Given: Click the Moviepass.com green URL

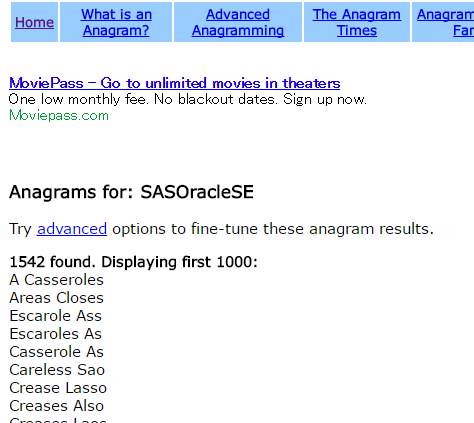Looking at the screenshot, I should [x=59, y=116].
